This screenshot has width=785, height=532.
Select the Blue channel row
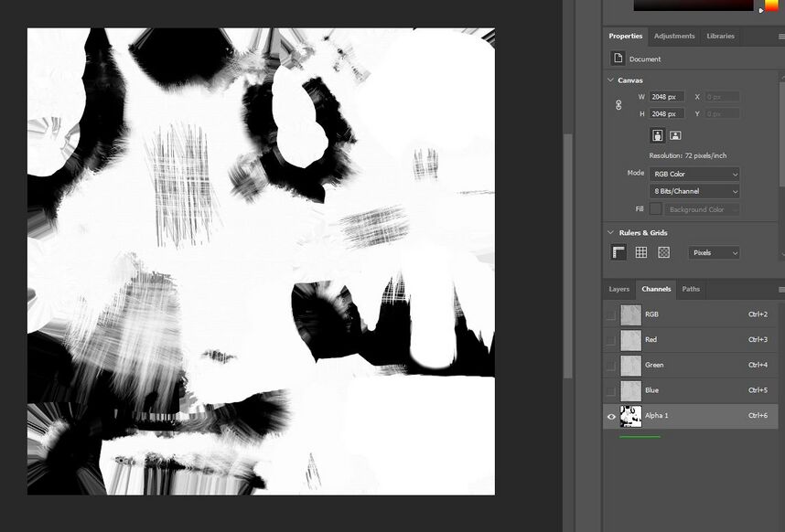coord(694,390)
